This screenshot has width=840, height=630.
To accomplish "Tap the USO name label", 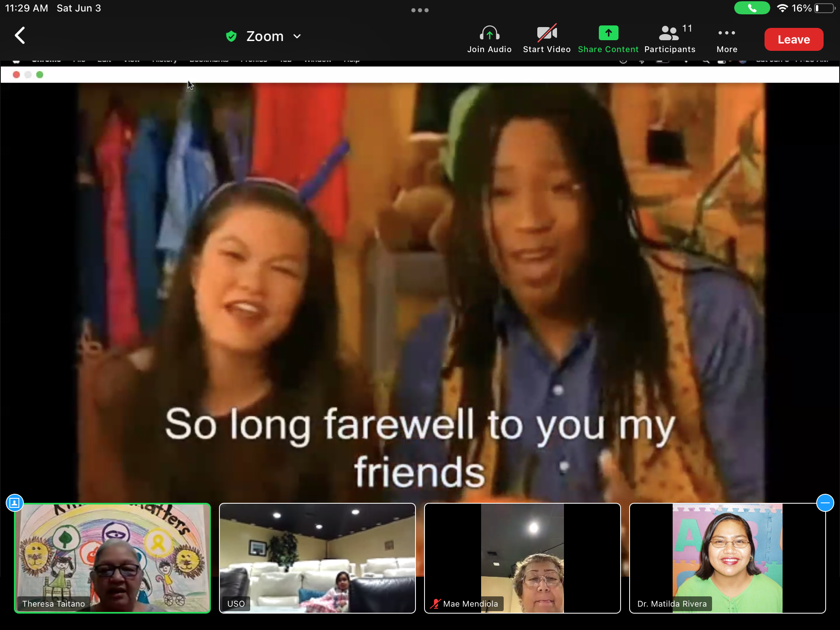I will point(236,604).
